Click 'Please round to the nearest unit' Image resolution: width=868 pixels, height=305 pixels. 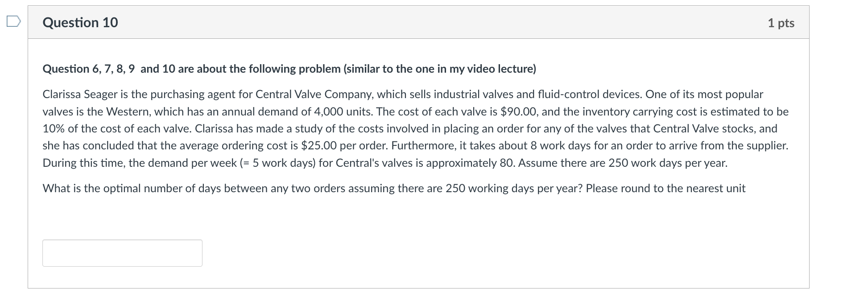coord(665,188)
